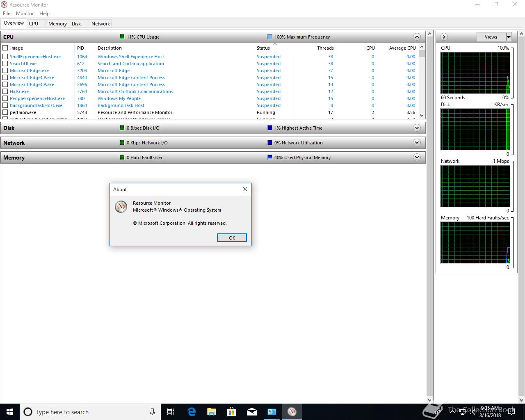
Task: Open the File menu
Action: coord(7,14)
